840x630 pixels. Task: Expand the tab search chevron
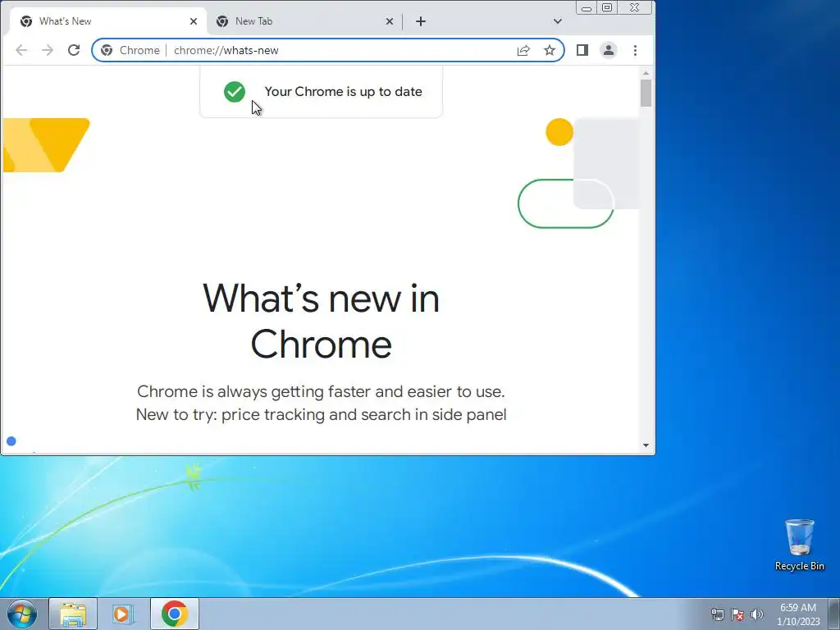pyautogui.click(x=558, y=21)
